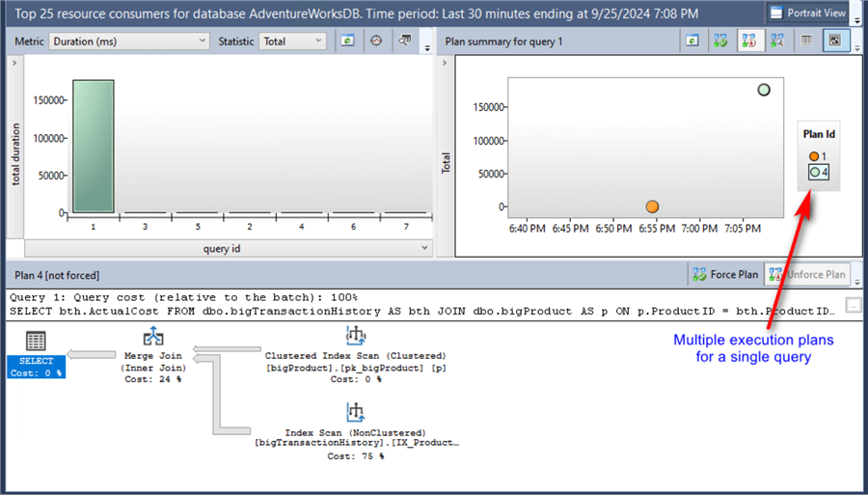Toggle plan summary chart format view
The width and height of the screenshot is (868, 495).
click(836, 41)
